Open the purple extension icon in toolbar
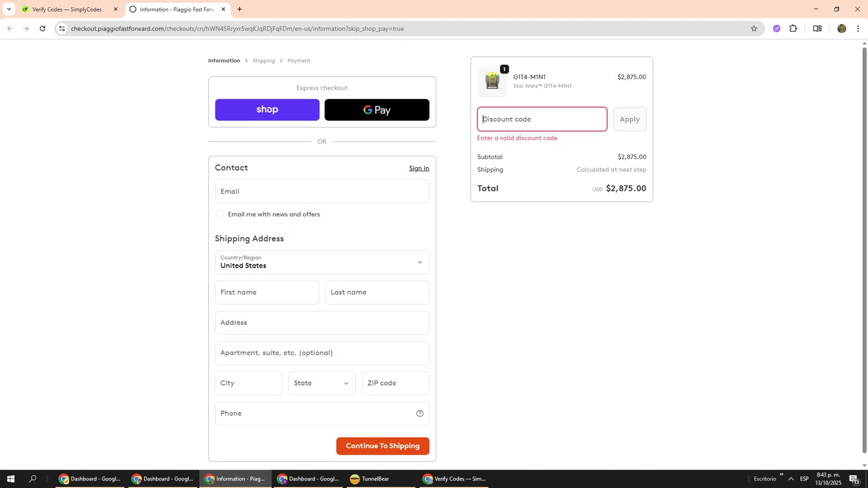Image resolution: width=868 pixels, height=488 pixels. 777,28
